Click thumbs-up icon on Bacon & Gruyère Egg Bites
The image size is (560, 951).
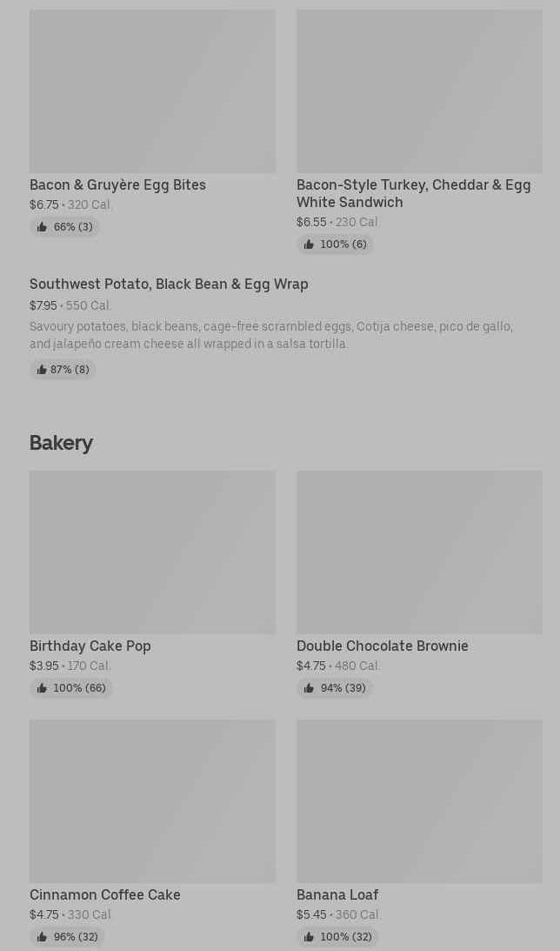(42, 227)
